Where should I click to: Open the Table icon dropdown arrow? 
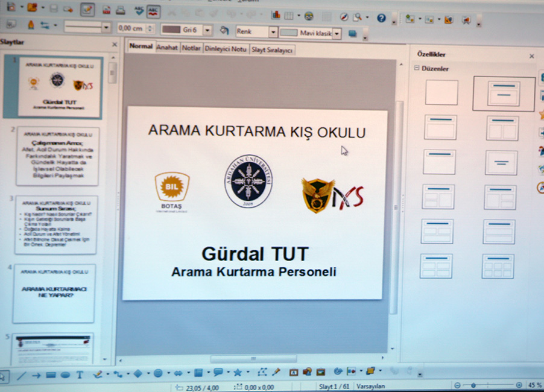(x=299, y=16)
